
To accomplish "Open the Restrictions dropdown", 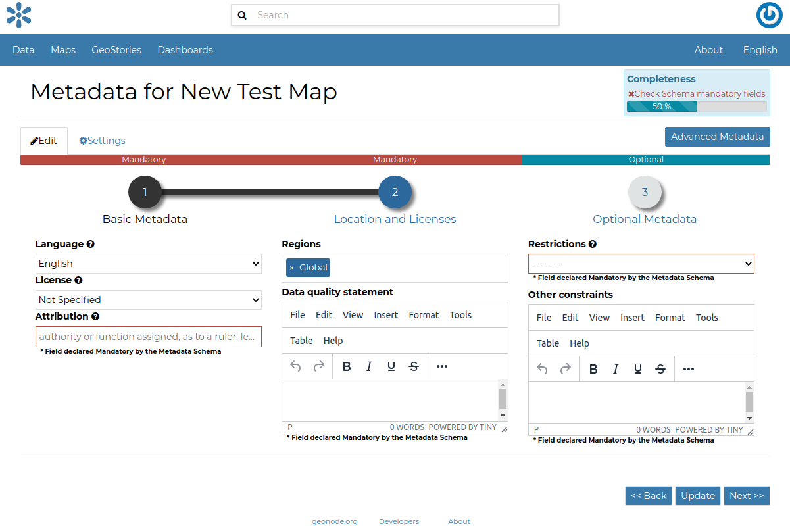I will pos(641,264).
